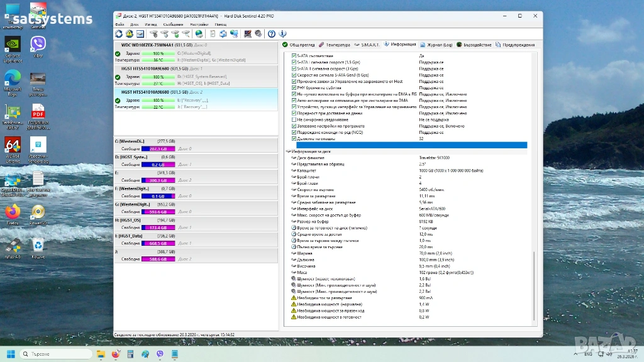Open Firefox from the desktop shortcut
This screenshot has height=362, width=644.
13,212
